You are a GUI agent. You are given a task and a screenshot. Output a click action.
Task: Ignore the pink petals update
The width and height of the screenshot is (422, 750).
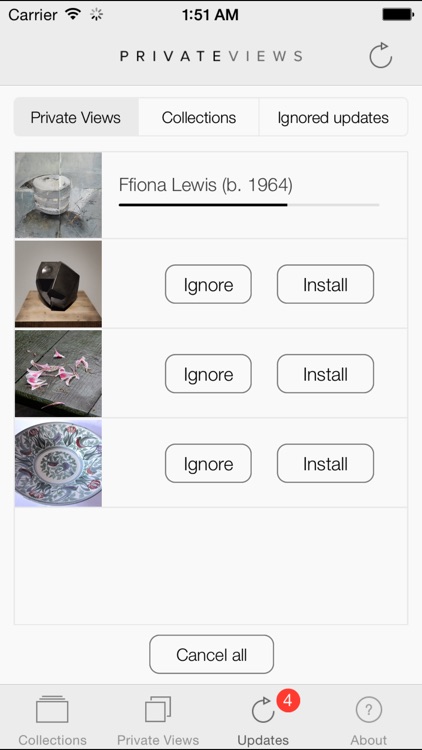click(x=208, y=374)
